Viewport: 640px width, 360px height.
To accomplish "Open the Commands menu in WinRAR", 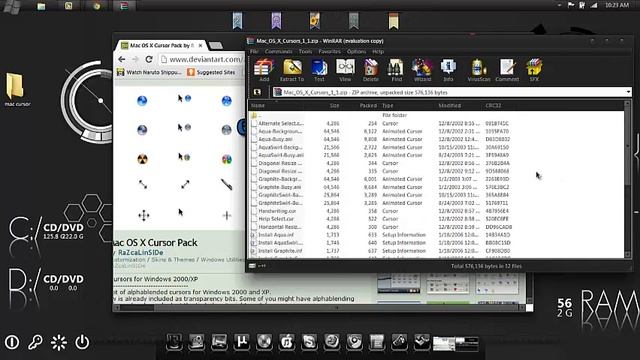I will tap(278, 51).
